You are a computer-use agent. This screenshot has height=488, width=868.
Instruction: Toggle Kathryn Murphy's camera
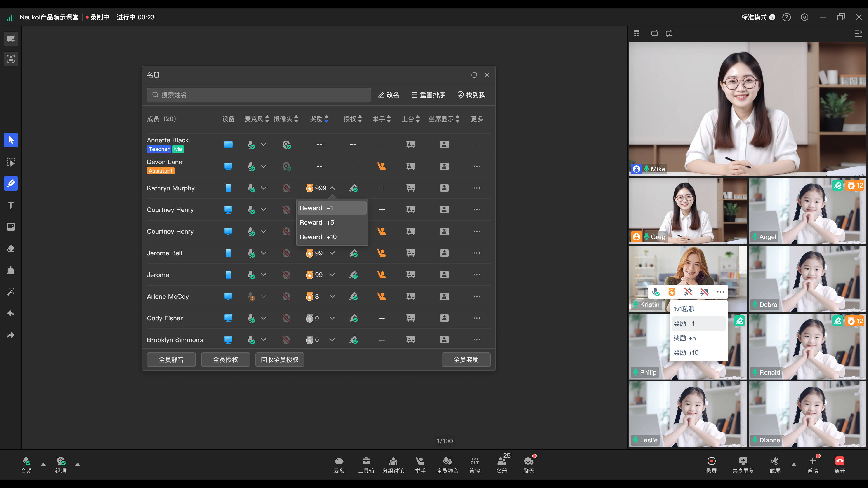point(286,188)
